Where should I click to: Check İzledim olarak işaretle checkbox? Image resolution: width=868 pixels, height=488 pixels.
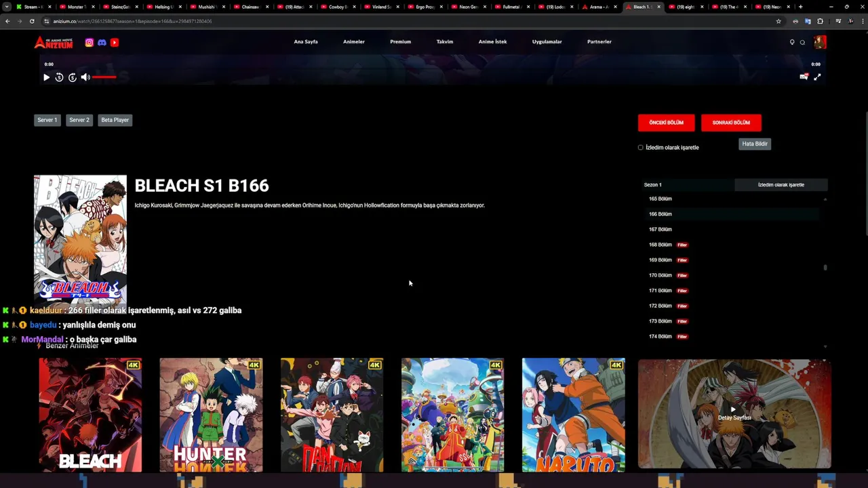(x=640, y=147)
